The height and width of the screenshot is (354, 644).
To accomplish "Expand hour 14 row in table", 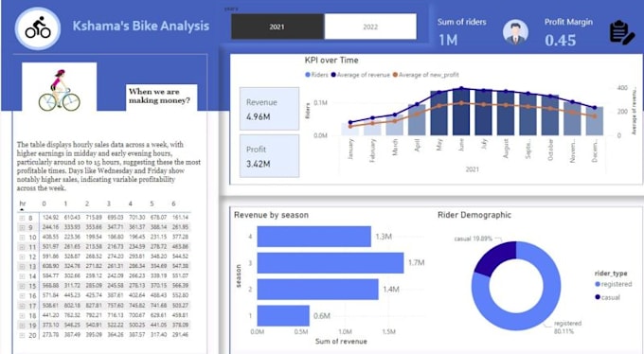I will pos(22,276).
